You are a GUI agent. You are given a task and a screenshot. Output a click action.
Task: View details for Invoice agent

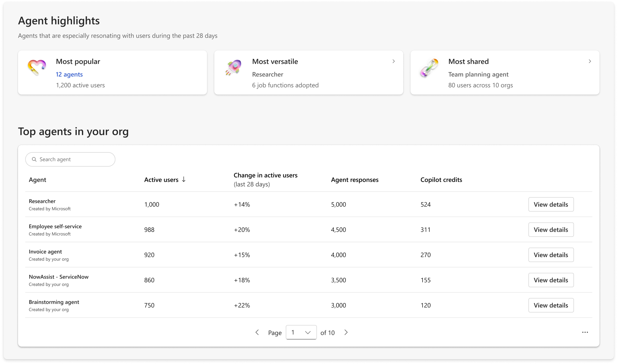pyautogui.click(x=551, y=255)
